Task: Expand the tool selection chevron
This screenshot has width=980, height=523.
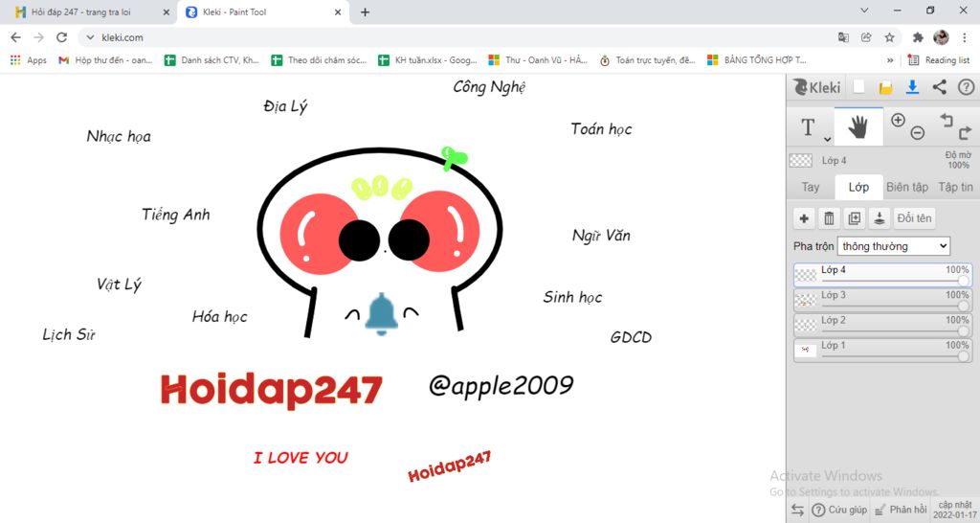Action: [828, 140]
